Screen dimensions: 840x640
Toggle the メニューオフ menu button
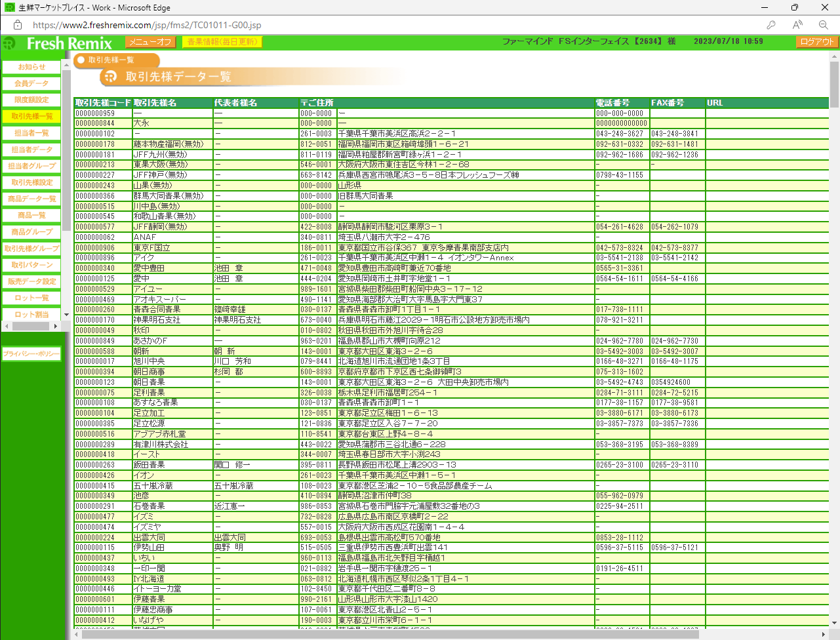pyautogui.click(x=150, y=42)
